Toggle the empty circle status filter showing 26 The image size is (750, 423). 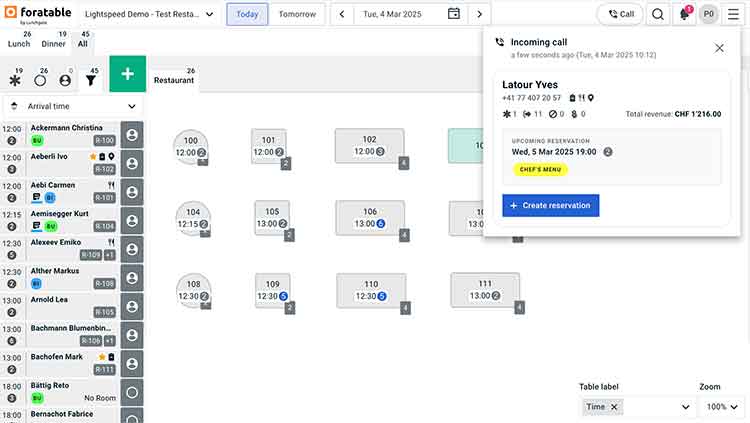point(40,79)
